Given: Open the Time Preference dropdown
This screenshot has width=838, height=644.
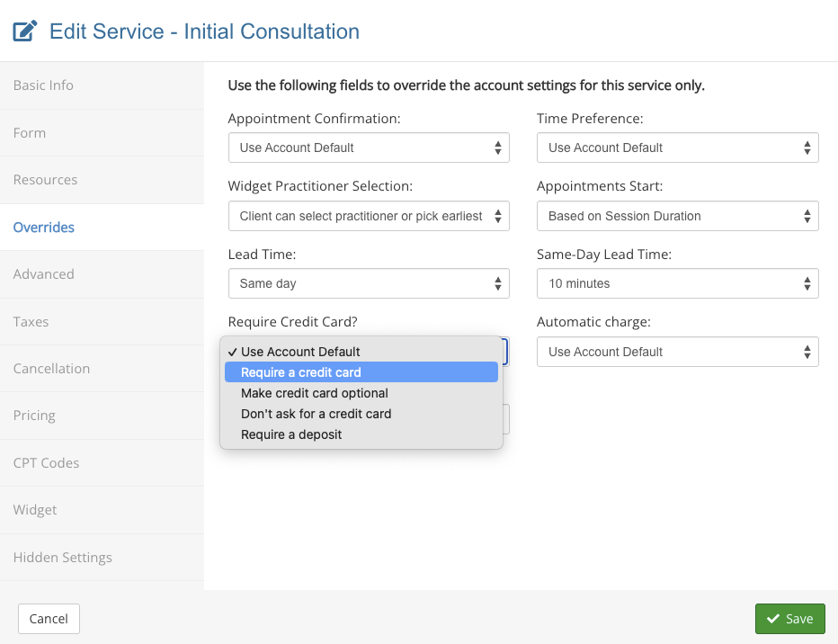Looking at the screenshot, I should 677,148.
